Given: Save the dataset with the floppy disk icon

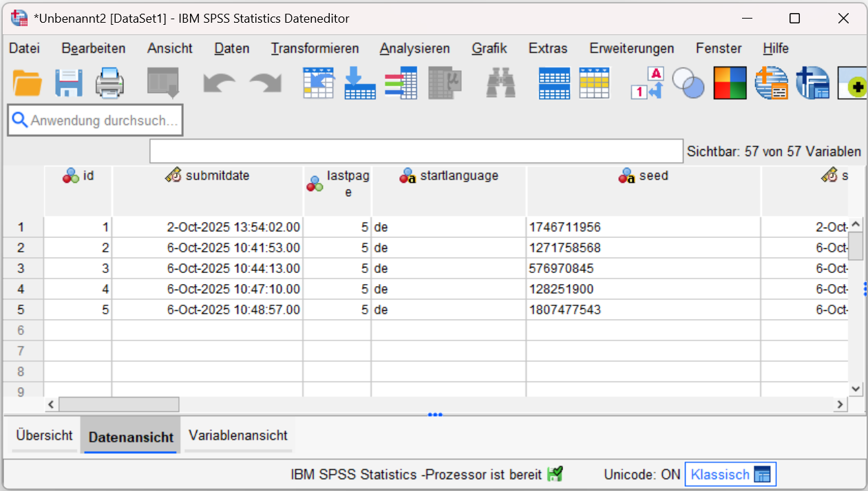Looking at the screenshot, I should pos(69,83).
